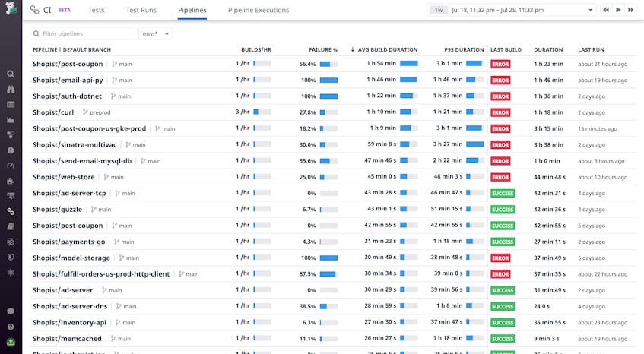This screenshot has height=354, width=644.
Task: Click the Pipeline | Default Branch header
Action: tap(72, 49)
